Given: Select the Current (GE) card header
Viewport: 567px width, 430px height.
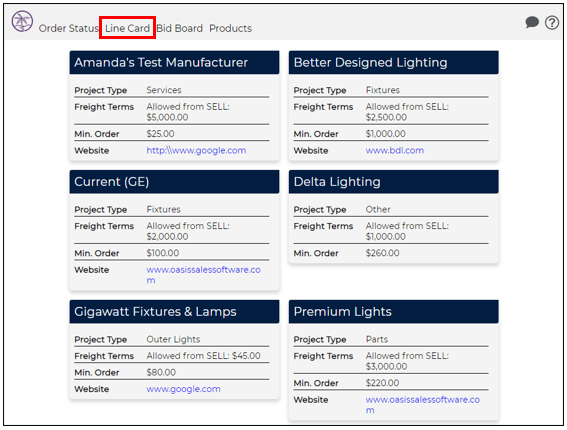Looking at the screenshot, I should point(174,182).
